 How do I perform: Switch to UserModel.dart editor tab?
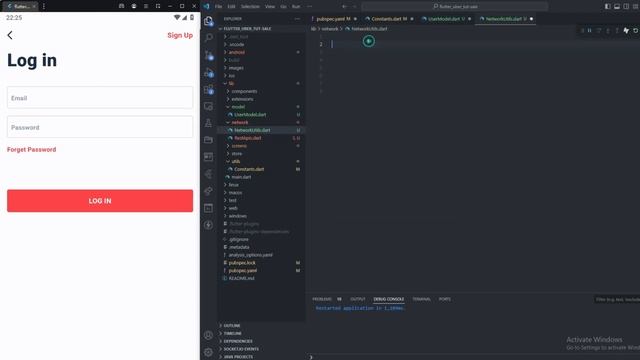446,19
